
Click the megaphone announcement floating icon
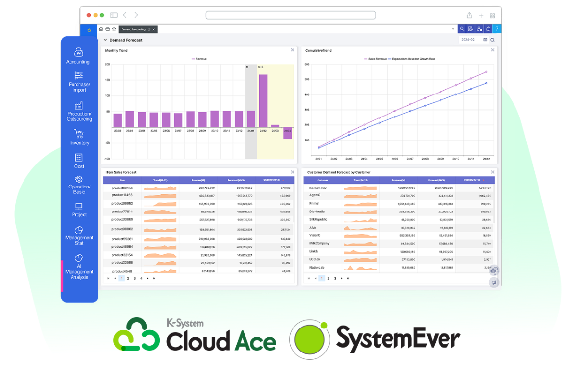494,282
